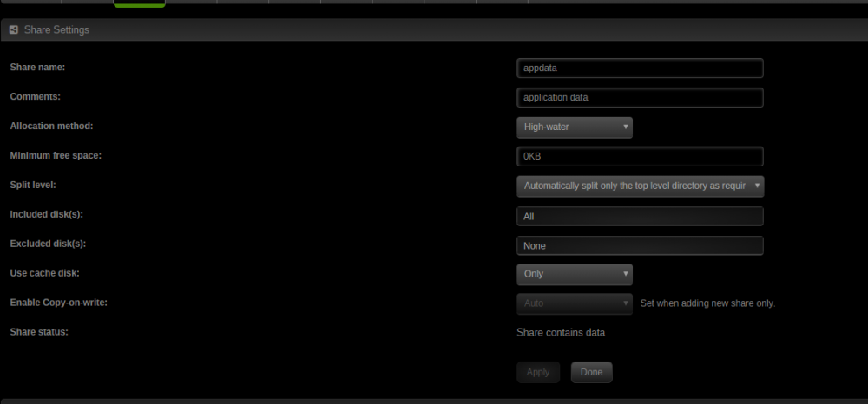This screenshot has width=868, height=404.
Task: Click the Excluded disk(s) label
Action: click(48, 244)
